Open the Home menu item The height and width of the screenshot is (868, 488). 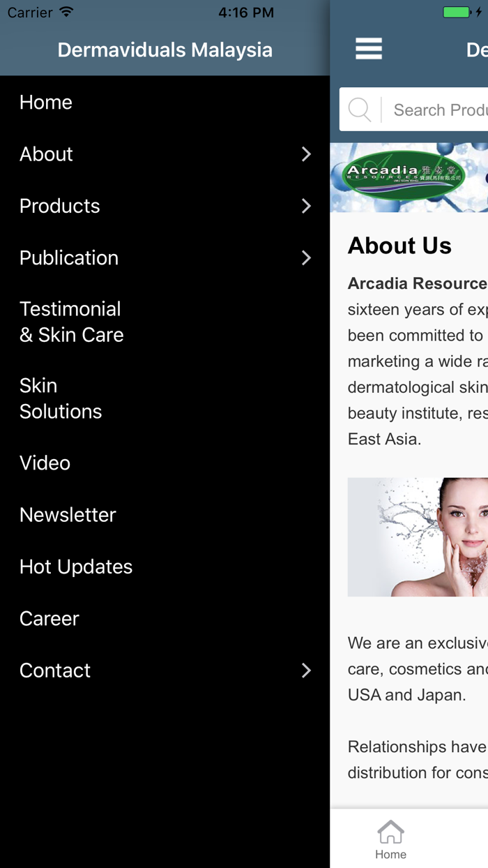pyautogui.click(x=165, y=103)
